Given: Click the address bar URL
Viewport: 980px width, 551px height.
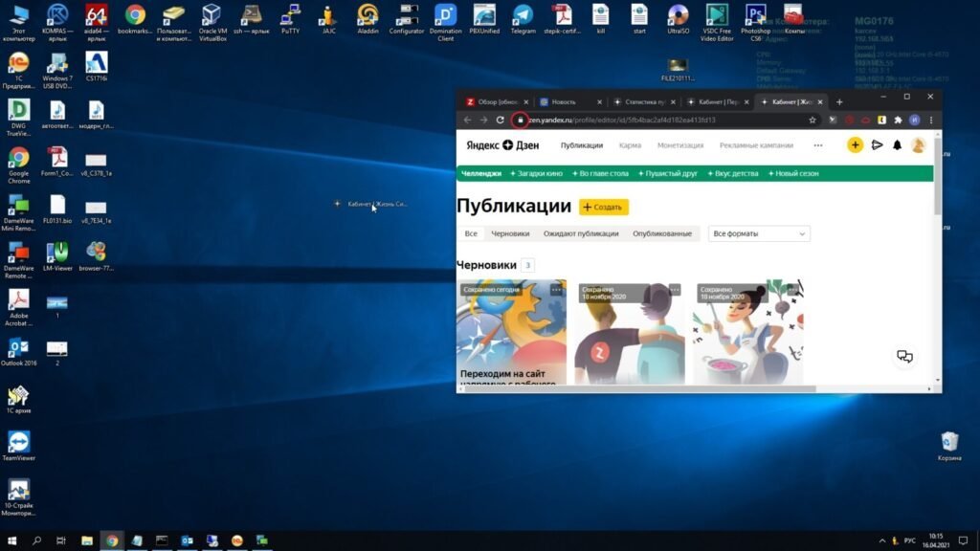Looking at the screenshot, I should click(622, 120).
